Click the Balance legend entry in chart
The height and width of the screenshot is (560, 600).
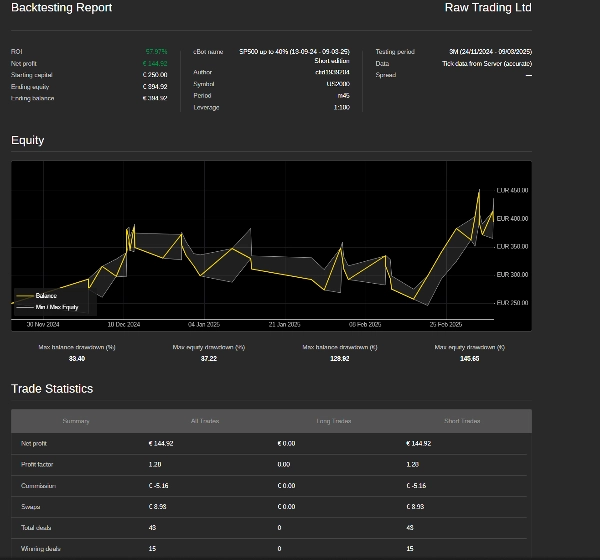[46, 296]
